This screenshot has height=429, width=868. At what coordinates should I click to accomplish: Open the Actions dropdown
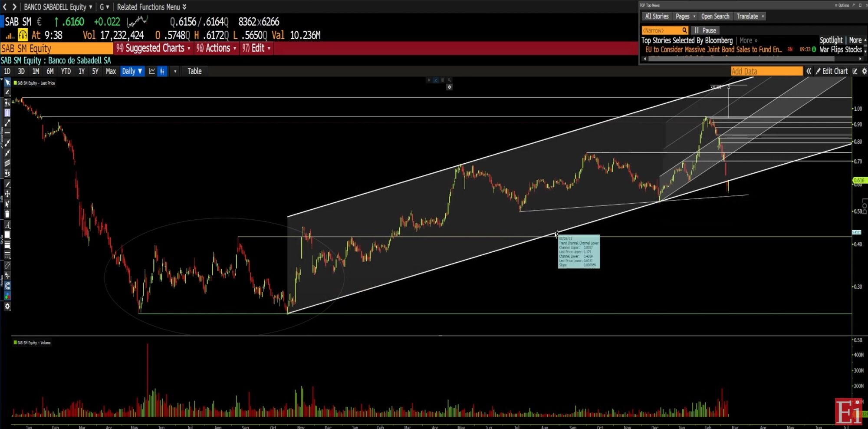217,48
